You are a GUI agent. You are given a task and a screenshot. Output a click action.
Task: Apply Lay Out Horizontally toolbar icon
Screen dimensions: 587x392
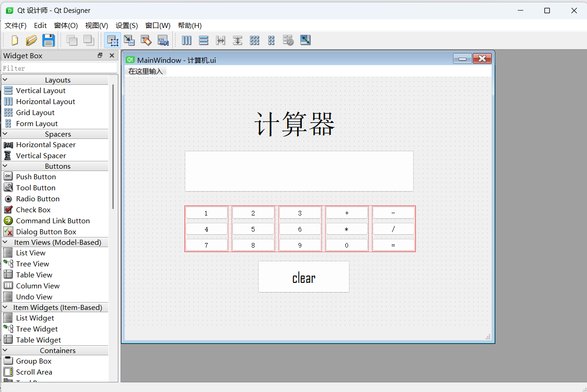coord(187,40)
